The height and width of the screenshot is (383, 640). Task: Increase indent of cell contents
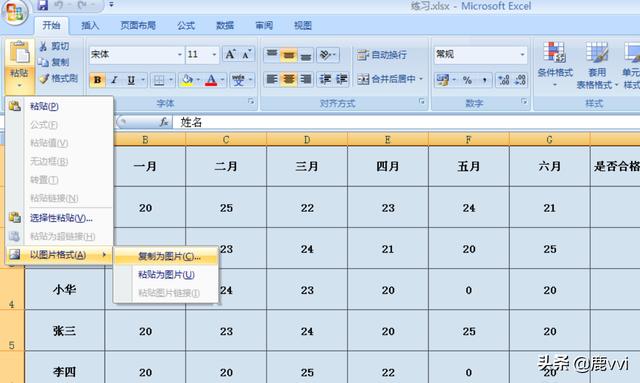[342, 79]
